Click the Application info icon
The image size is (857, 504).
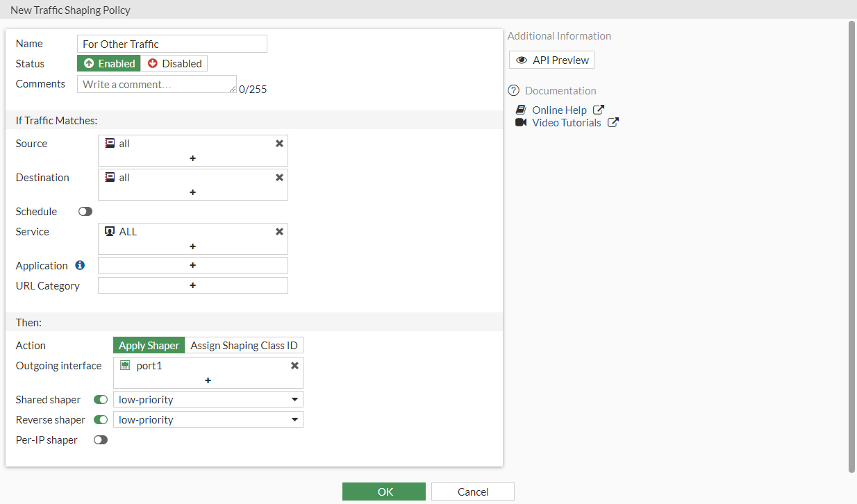(x=80, y=264)
